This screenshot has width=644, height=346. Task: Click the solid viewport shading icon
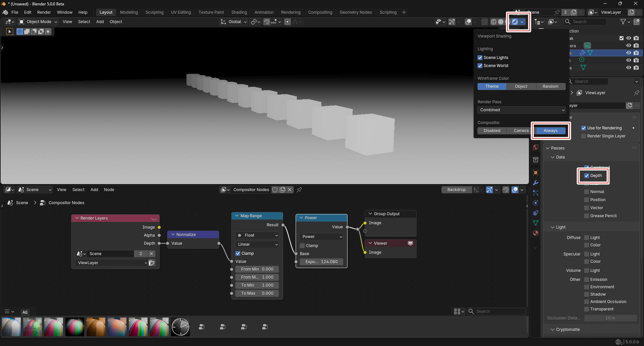(x=501, y=22)
